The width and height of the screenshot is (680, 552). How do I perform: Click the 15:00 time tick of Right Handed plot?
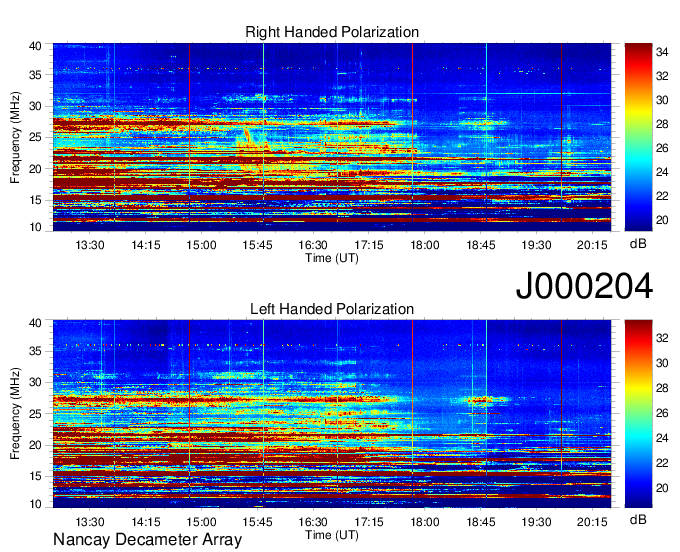pos(201,245)
